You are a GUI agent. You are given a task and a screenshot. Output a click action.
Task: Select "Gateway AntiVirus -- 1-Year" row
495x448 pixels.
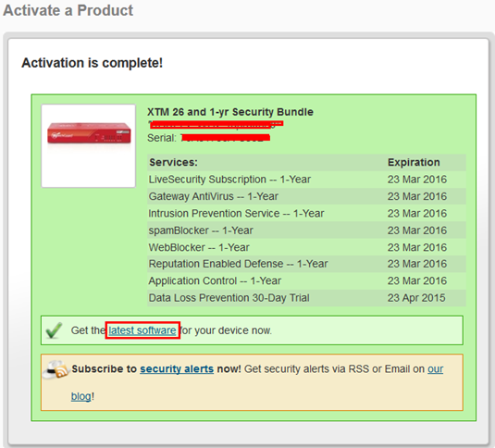[306, 196]
